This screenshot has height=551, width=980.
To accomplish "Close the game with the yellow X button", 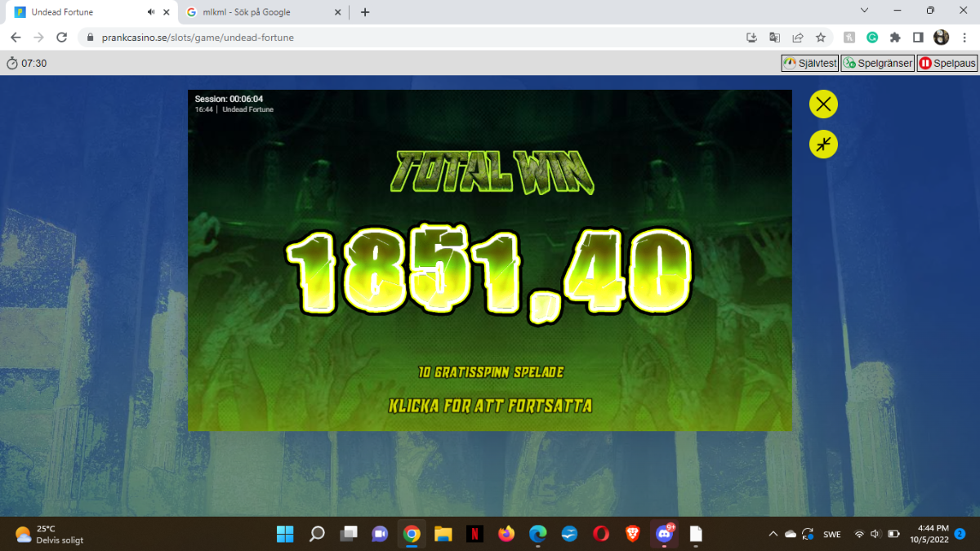I will 823,104.
